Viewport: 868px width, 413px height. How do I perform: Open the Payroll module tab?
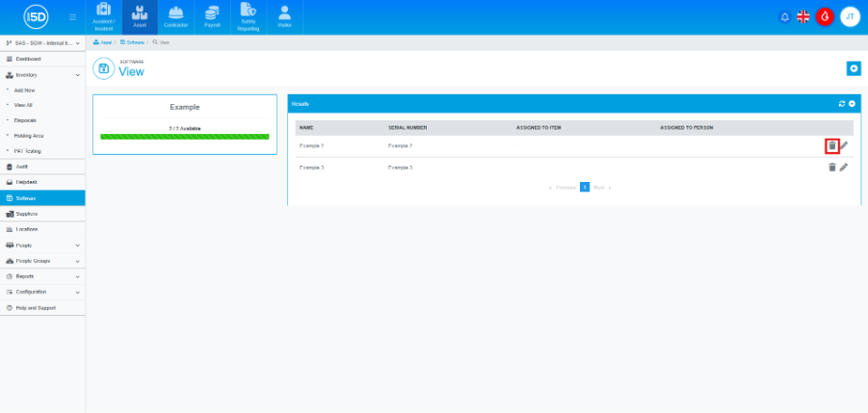[x=212, y=17]
